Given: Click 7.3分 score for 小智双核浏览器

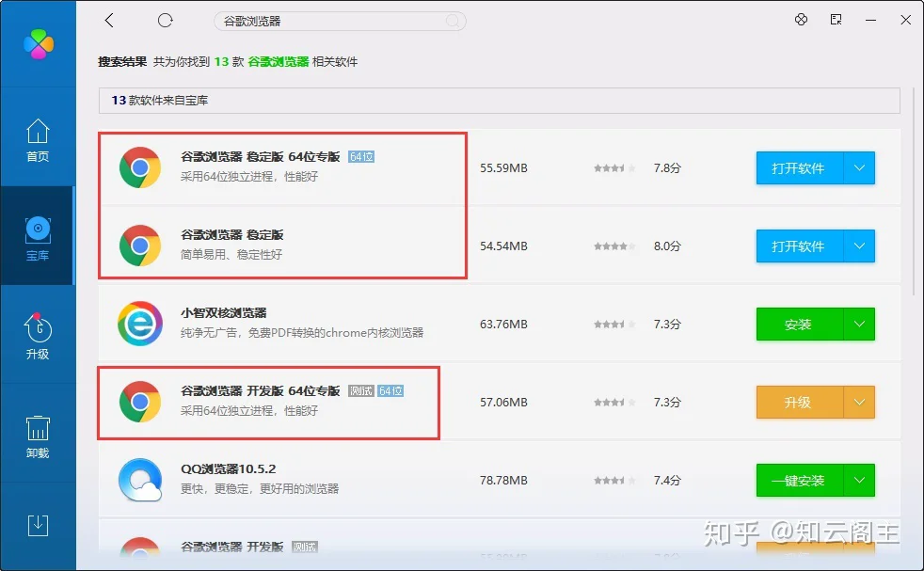Looking at the screenshot, I should coord(667,325).
